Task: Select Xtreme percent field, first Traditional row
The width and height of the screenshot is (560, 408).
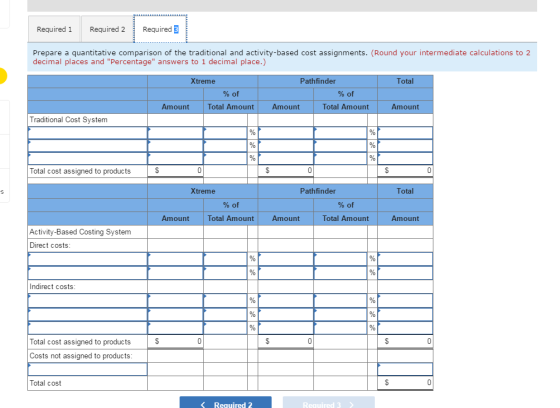Action: click(225, 133)
